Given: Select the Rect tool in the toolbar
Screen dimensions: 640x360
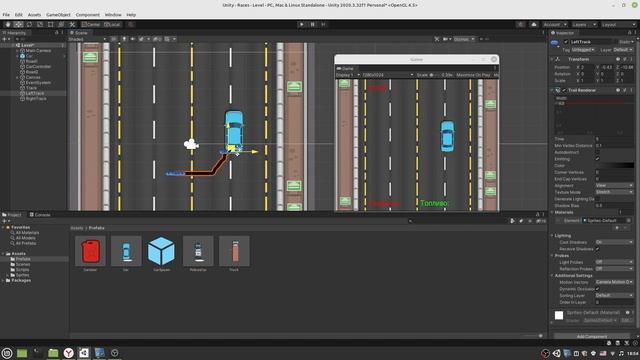Looking at the screenshot, I should click(x=51, y=24).
